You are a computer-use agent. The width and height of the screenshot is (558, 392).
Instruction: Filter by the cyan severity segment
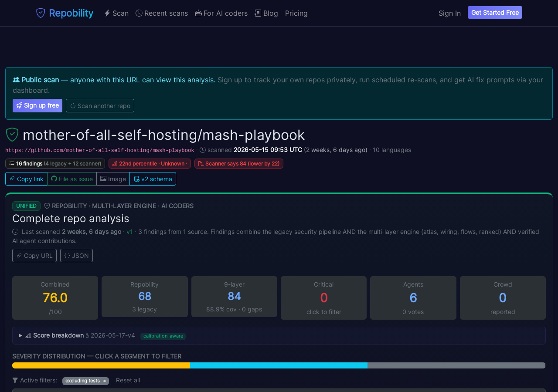coord(279,365)
